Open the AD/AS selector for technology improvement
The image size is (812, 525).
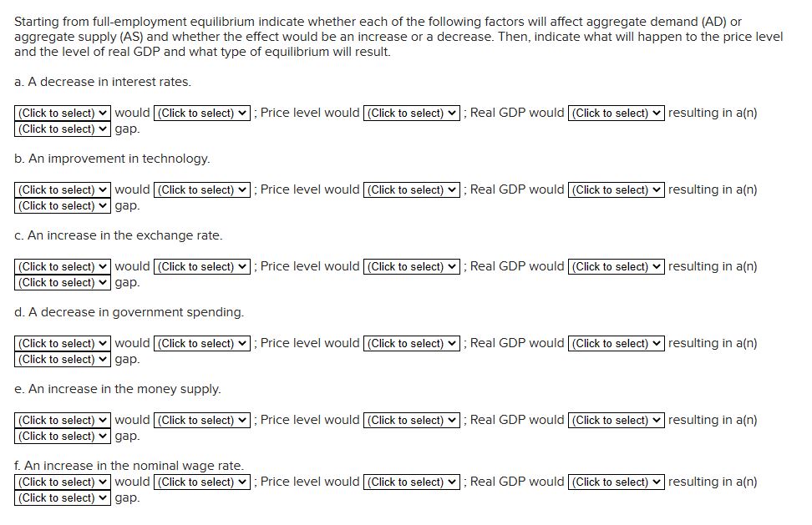tap(62, 189)
